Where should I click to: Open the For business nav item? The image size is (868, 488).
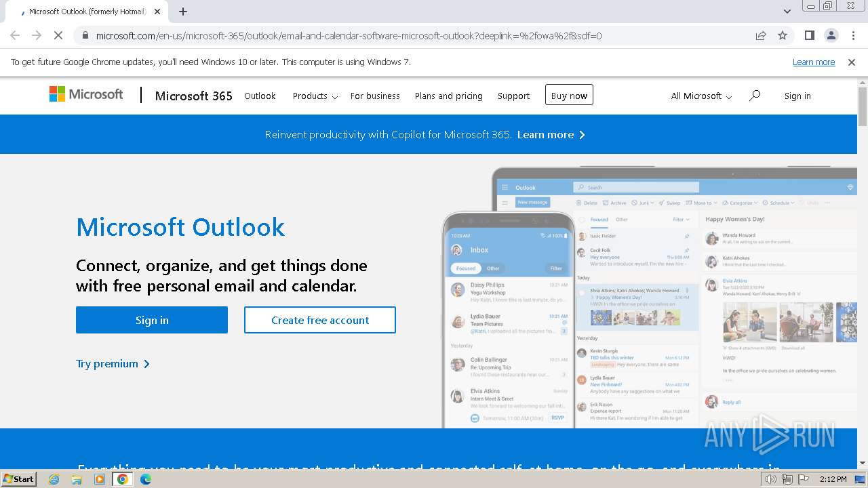click(375, 96)
